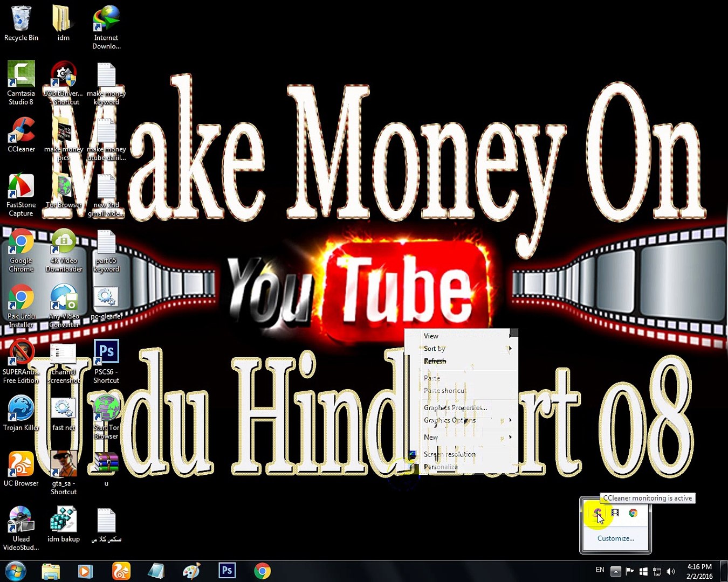Image resolution: width=728 pixels, height=582 pixels.
Task: Expand Graphics Options submenu
Action: click(x=461, y=420)
